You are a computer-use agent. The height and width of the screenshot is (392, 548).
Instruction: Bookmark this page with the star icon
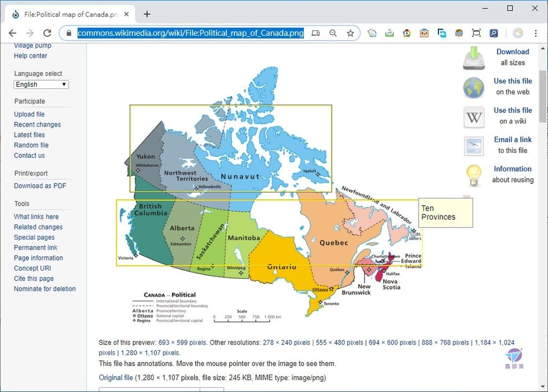(x=350, y=33)
